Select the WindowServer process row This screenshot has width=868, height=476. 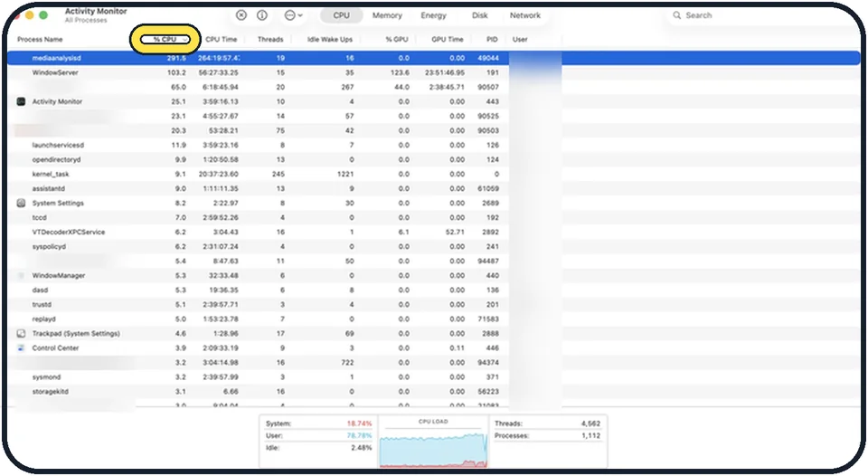(433, 72)
